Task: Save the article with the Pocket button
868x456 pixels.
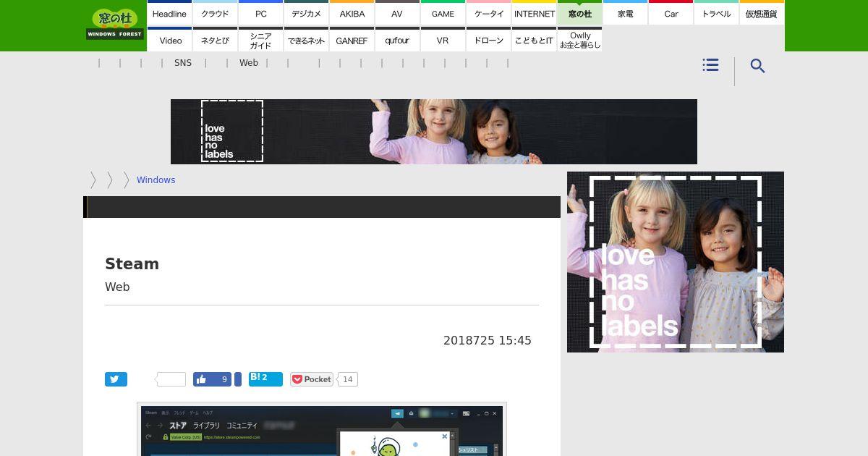Action: point(311,379)
